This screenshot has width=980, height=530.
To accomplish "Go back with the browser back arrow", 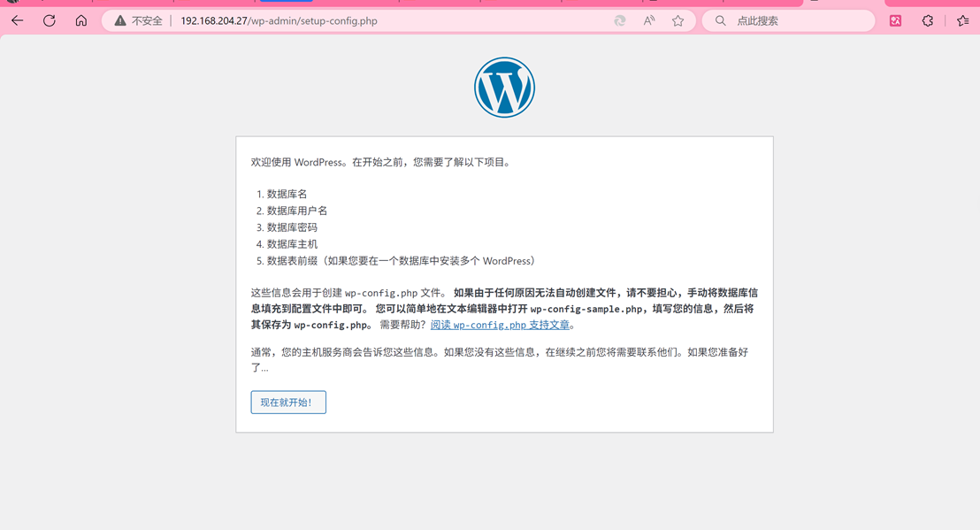I will (x=18, y=20).
